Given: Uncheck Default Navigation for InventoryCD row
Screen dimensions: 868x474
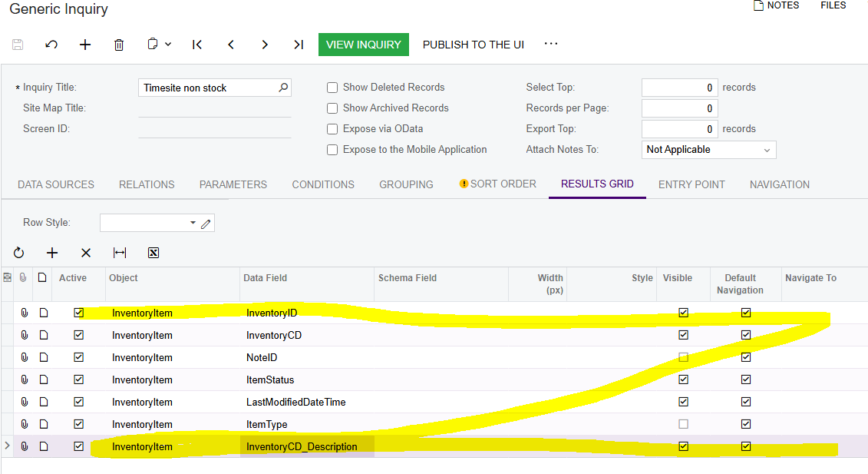Looking at the screenshot, I should pos(746,336).
